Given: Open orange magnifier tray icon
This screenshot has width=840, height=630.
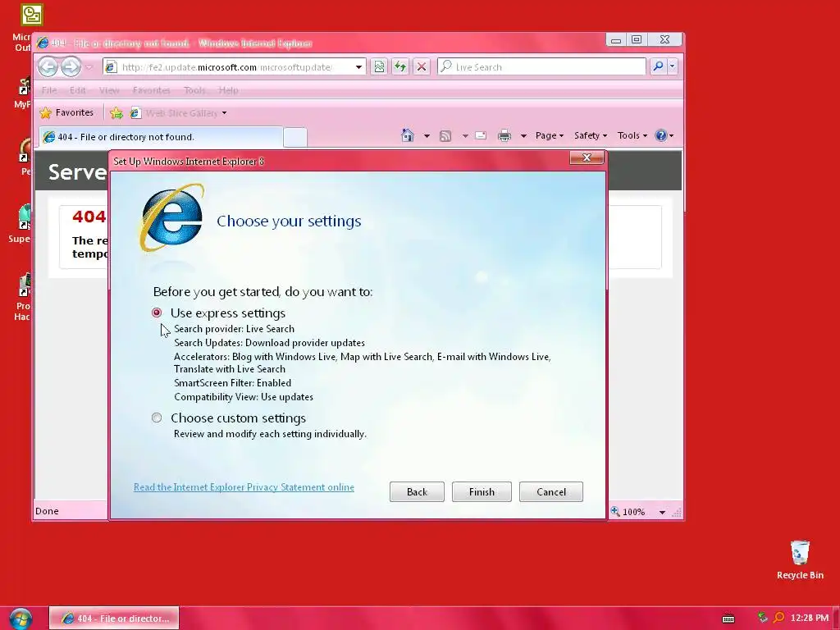Looking at the screenshot, I should [x=779, y=618].
